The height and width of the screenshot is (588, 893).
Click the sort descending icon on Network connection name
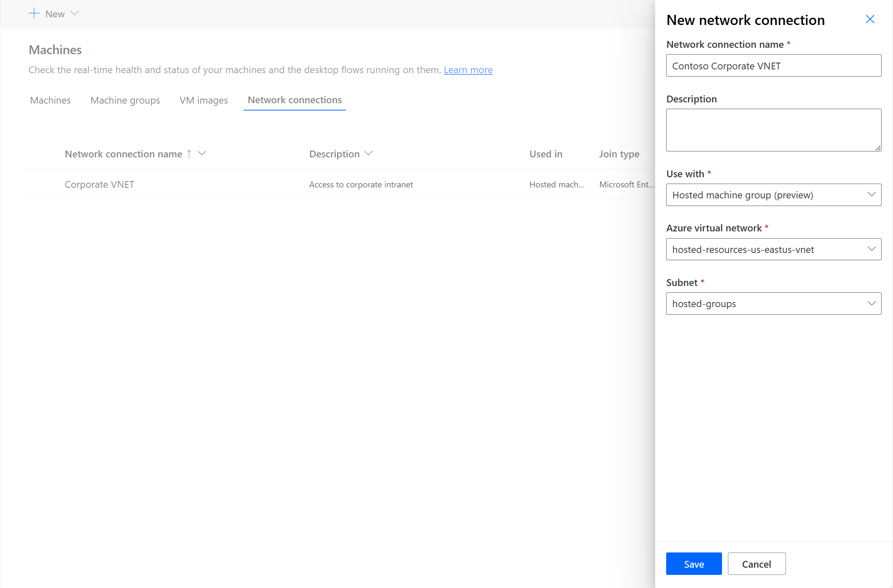[203, 154]
